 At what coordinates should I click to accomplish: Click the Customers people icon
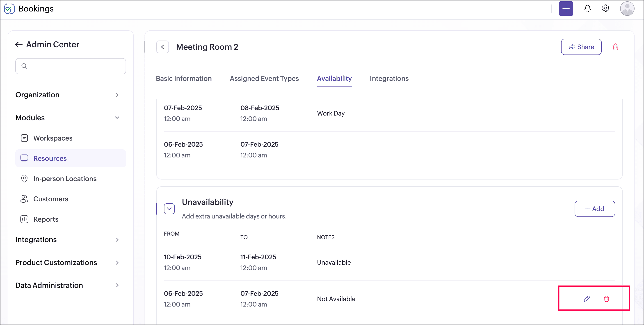coord(24,199)
